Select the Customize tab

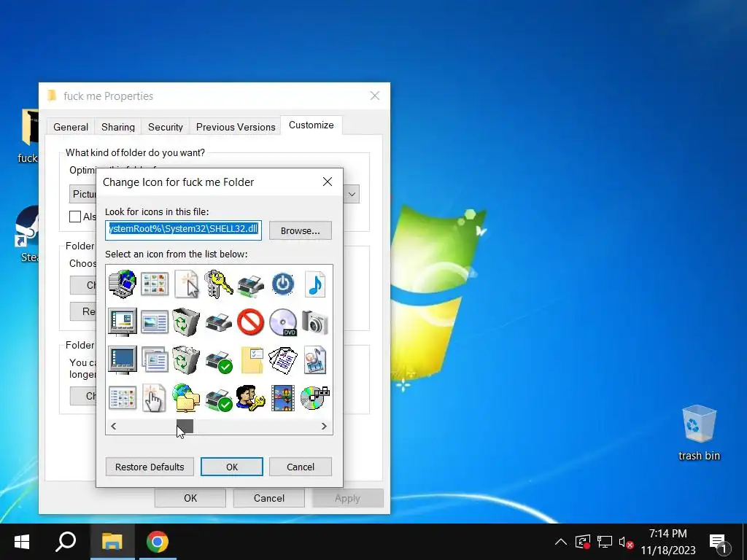coord(311,125)
